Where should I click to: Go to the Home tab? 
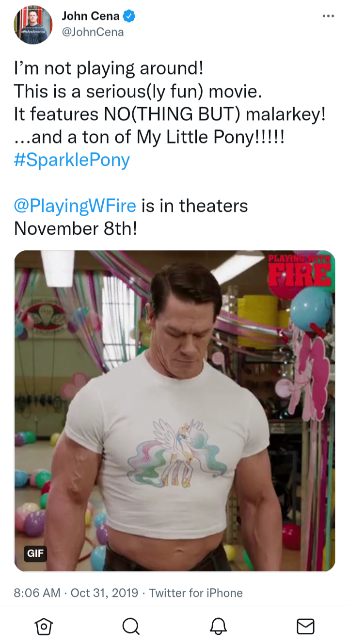44,627
